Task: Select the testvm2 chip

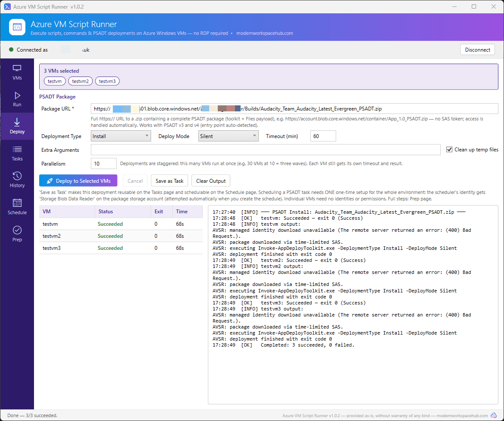Action: pos(80,81)
